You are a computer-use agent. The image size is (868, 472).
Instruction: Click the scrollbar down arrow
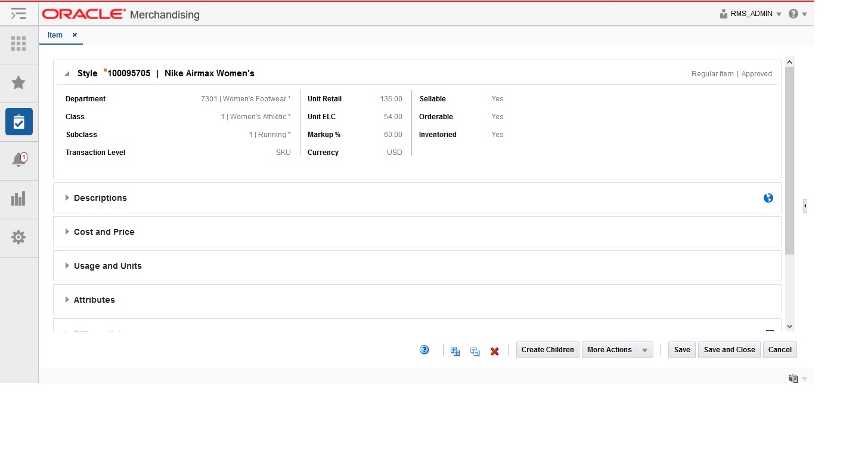click(790, 327)
